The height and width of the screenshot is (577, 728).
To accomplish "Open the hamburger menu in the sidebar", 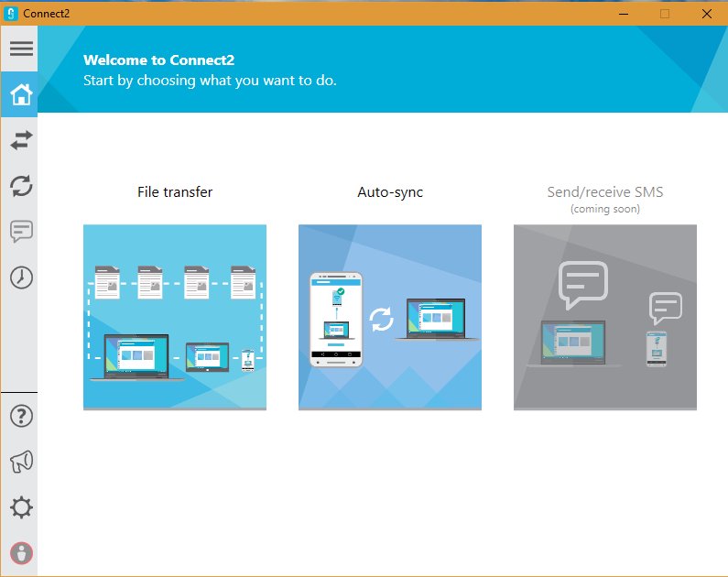I will (x=20, y=49).
